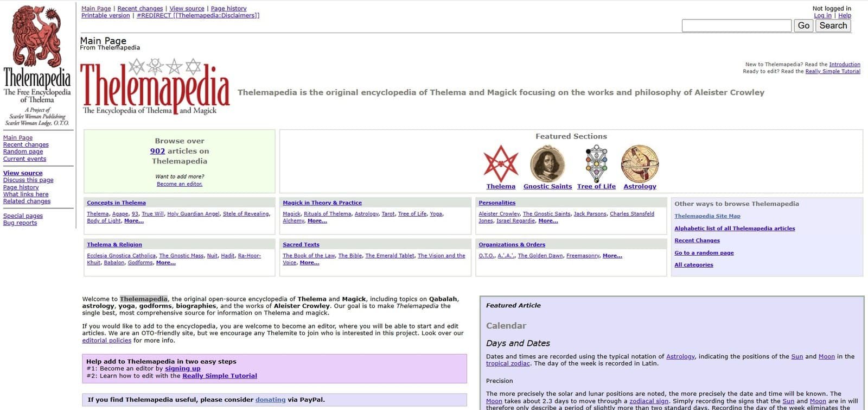868x410 pixels.
Task: Click the Introduction link
Action: 845,65
